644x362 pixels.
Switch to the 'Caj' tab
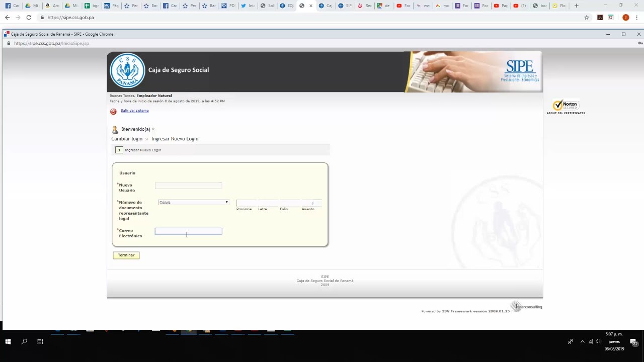pyautogui.click(x=326, y=6)
